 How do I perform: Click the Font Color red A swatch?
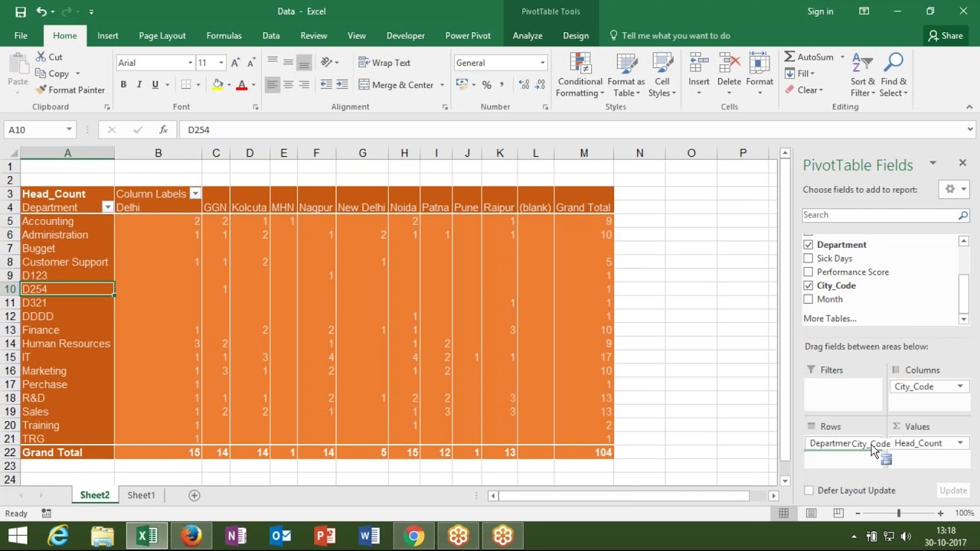[242, 85]
